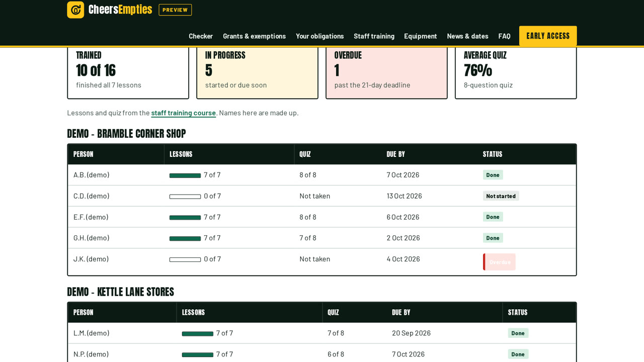Click the 'Due by' header in Bramble table
Image resolution: width=644 pixels, height=362 pixels.
click(396, 154)
